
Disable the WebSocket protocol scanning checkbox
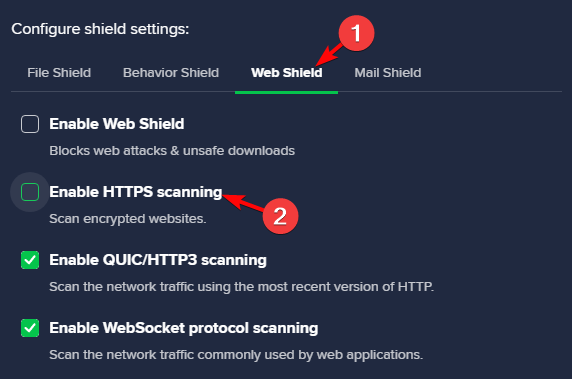(x=30, y=328)
